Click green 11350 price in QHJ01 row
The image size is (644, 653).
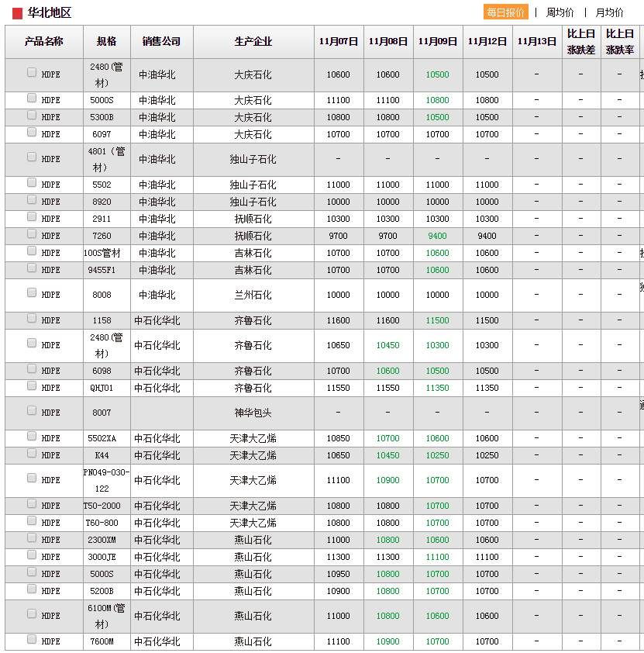click(438, 388)
